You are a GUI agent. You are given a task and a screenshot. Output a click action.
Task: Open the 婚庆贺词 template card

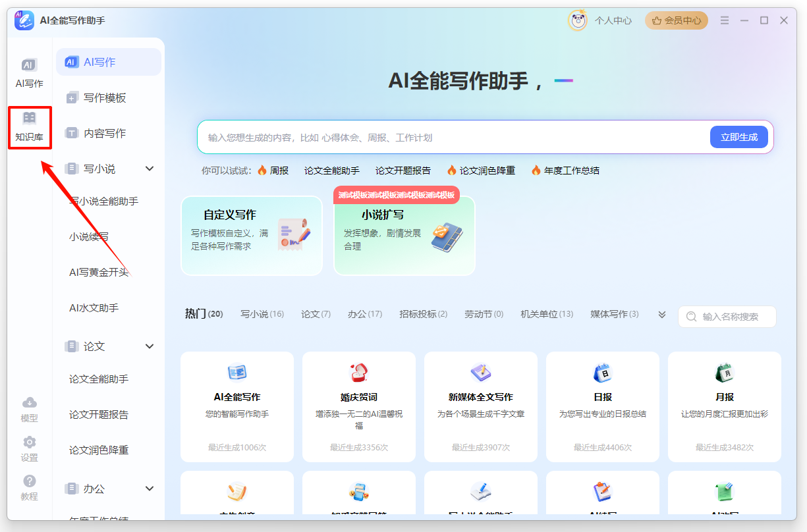[x=358, y=407]
